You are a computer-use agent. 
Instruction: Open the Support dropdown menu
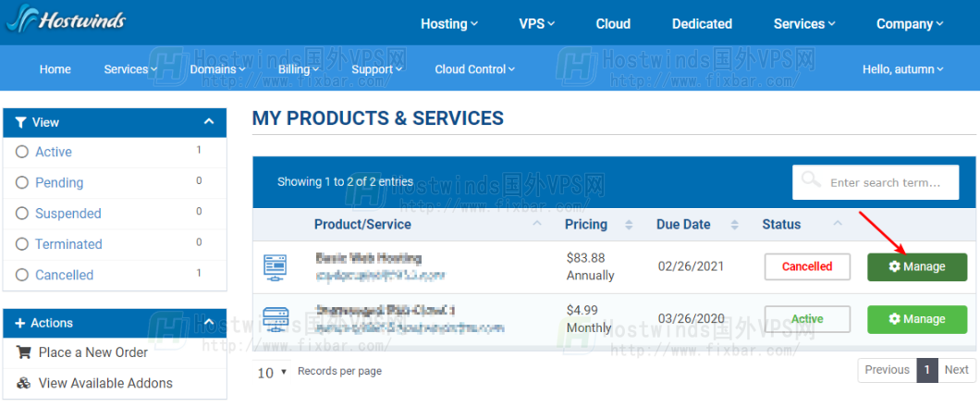coord(376,69)
